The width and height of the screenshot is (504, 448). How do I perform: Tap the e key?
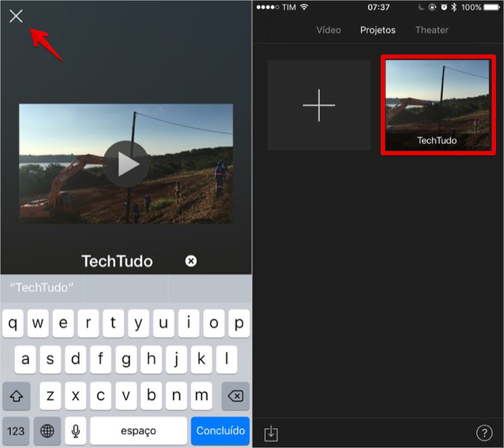tap(63, 323)
